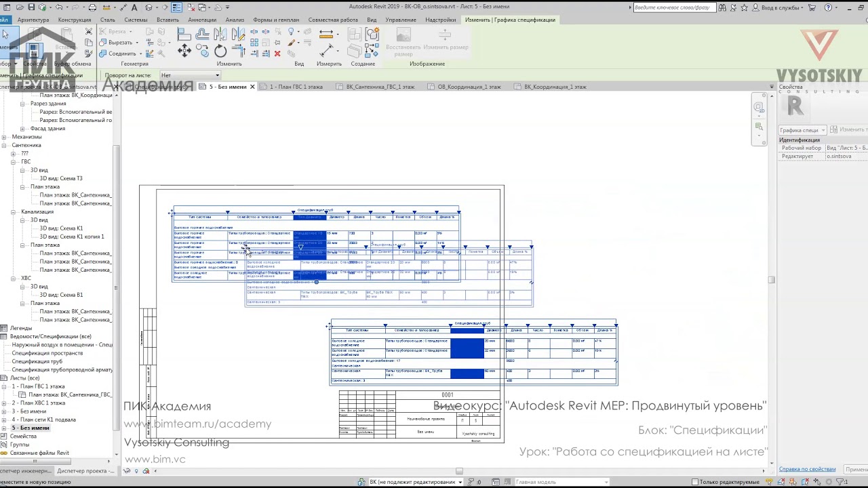This screenshot has width=868, height=488.
Task: Open the Properties help link
Action: click(807, 469)
